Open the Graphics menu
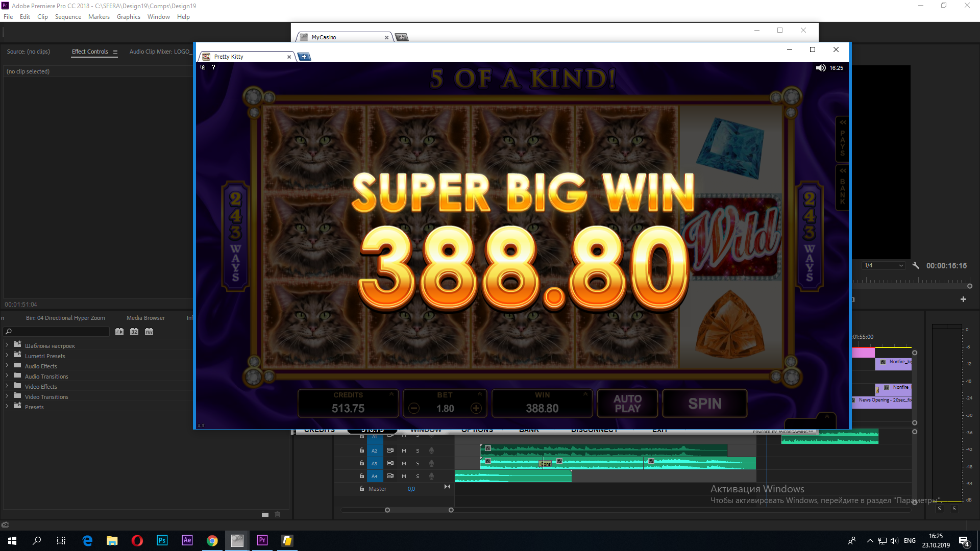The image size is (980, 551). coord(129,17)
